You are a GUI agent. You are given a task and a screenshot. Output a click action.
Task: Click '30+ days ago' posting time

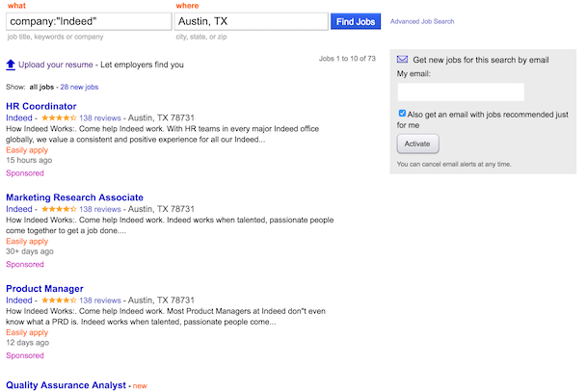(30, 251)
